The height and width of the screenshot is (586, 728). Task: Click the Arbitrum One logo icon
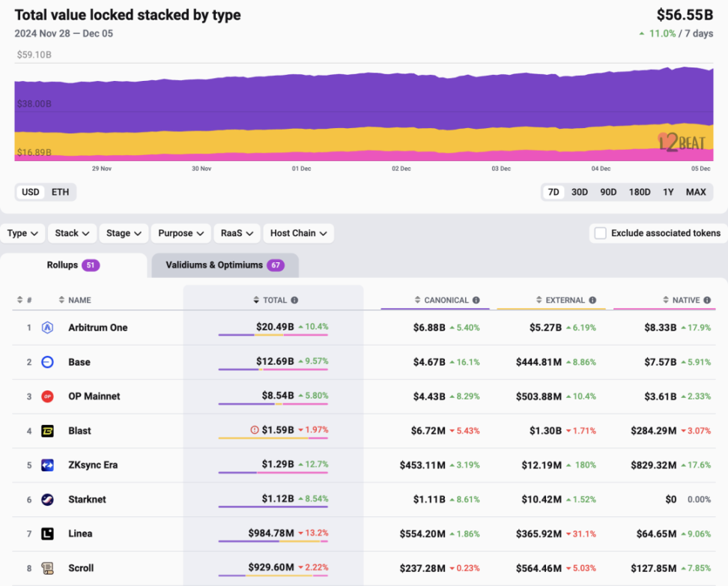[47, 327]
